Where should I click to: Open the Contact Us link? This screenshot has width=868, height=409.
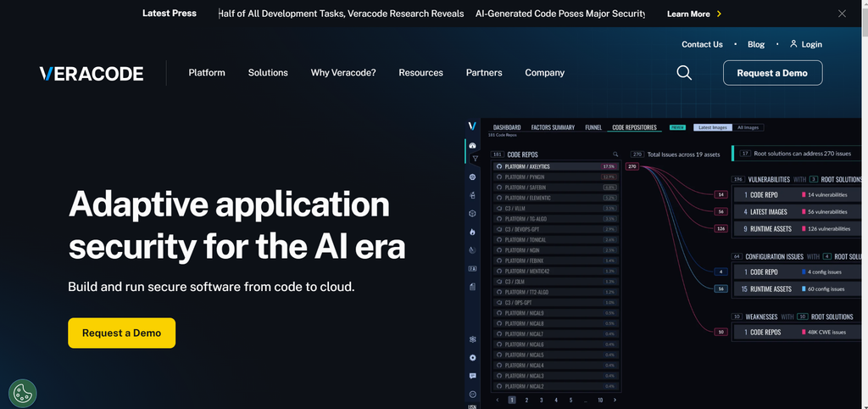(x=702, y=44)
